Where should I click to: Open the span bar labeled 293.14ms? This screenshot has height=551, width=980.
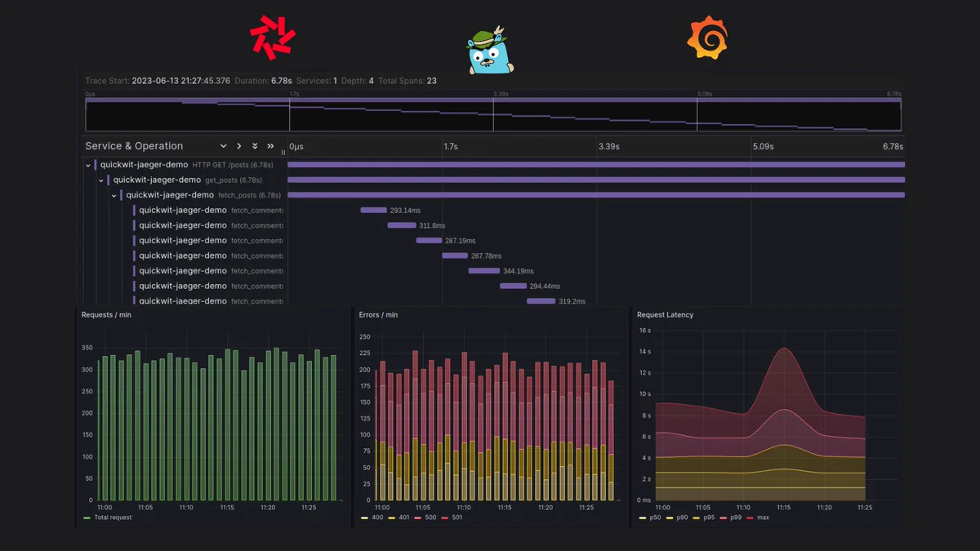pos(373,210)
